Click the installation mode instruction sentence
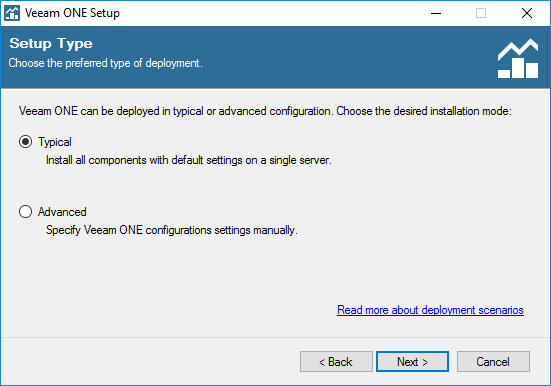The image size is (551, 386). click(265, 111)
